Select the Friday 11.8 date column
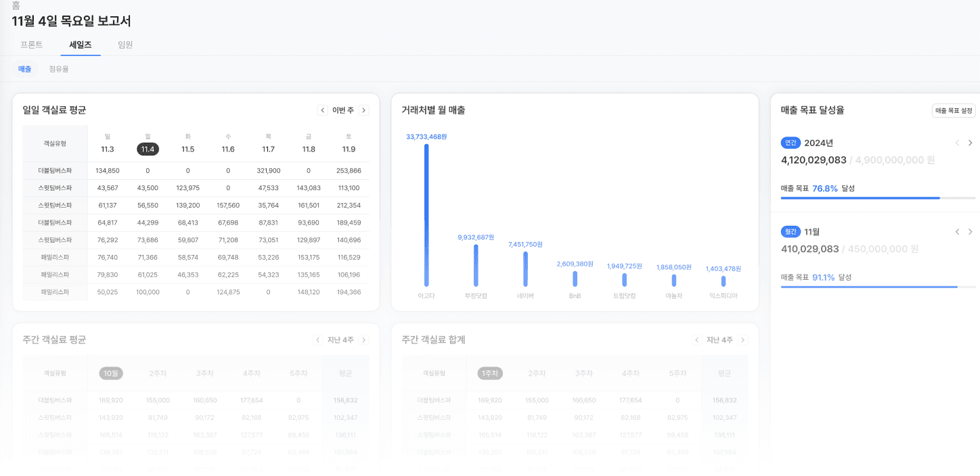 pyautogui.click(x=309, y=143)
